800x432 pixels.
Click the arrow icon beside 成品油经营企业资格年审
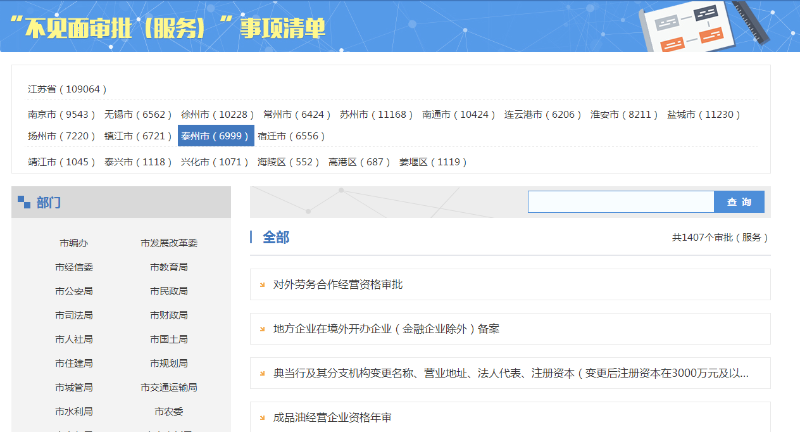[x=262, y=417]
